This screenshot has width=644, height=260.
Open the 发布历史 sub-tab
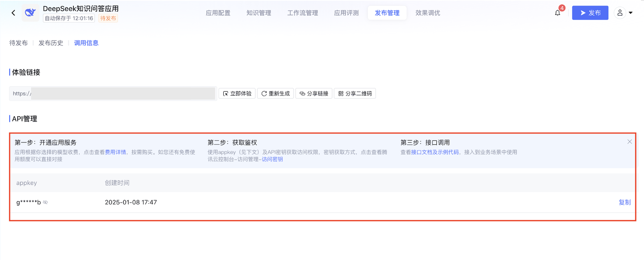51,43
